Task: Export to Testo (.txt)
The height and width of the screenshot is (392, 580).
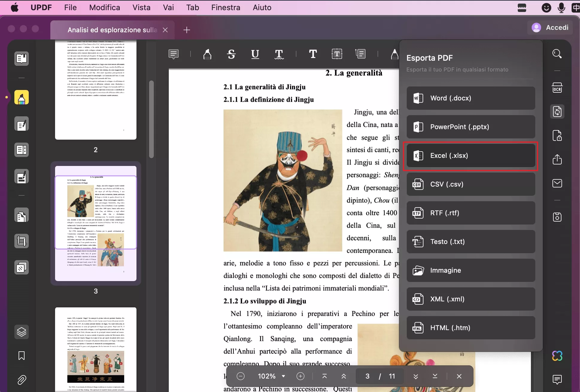Action: pos(471,242)
